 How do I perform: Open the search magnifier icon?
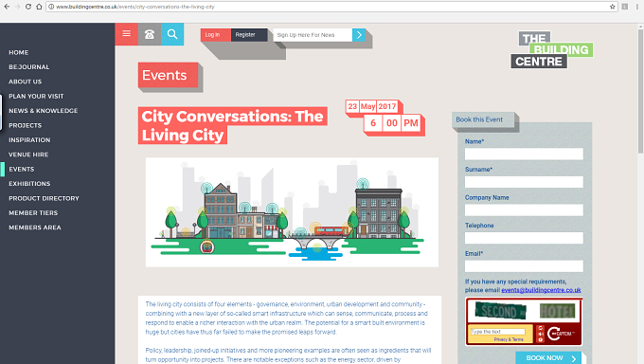(172, 34)
